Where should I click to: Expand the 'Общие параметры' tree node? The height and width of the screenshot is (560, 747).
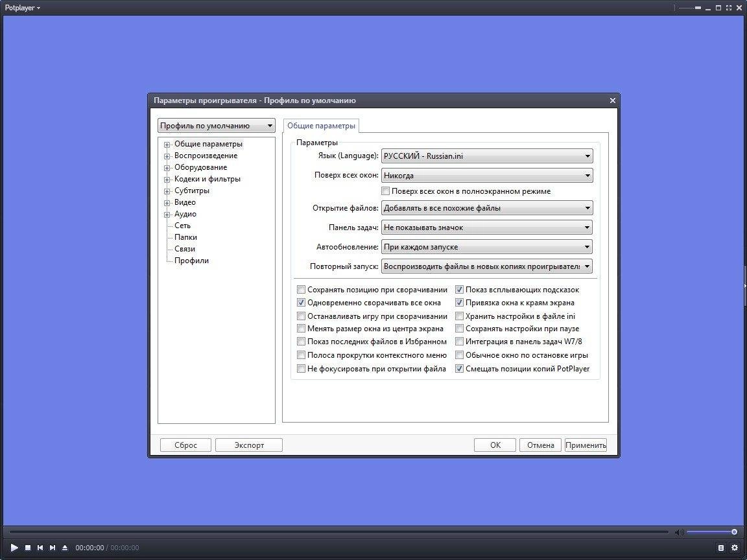[x=167, y=145]
